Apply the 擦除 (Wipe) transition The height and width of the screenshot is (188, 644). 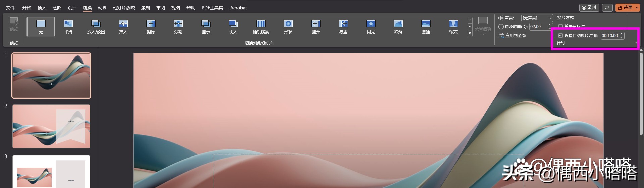(151, 27)
